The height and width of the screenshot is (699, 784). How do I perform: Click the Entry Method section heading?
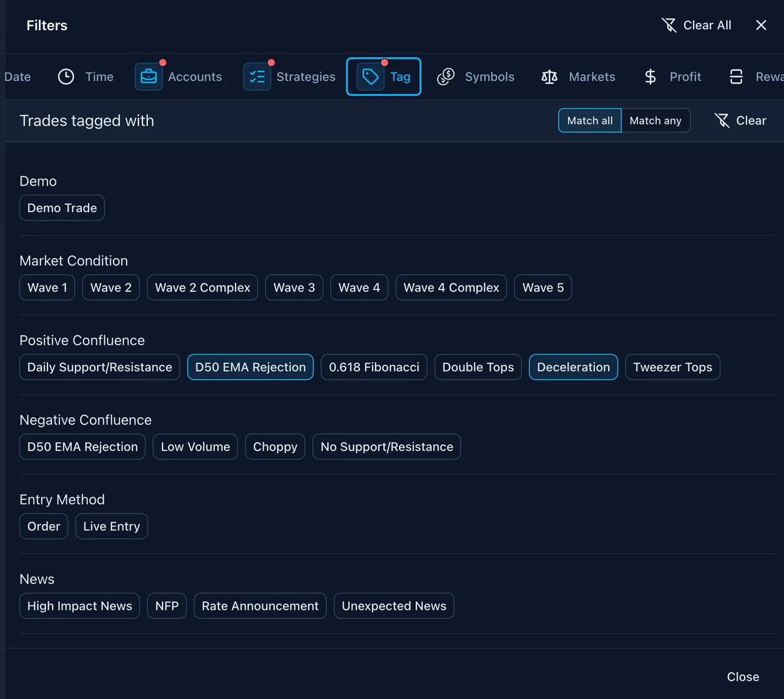click(x=62, y=500)
